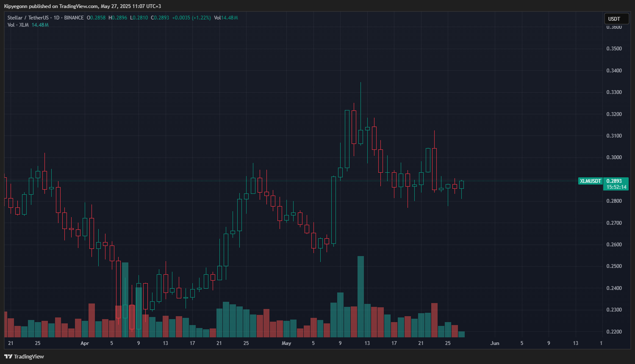
Task: Click the 0.2600 price axis label
Action: [x=614, y=245]
